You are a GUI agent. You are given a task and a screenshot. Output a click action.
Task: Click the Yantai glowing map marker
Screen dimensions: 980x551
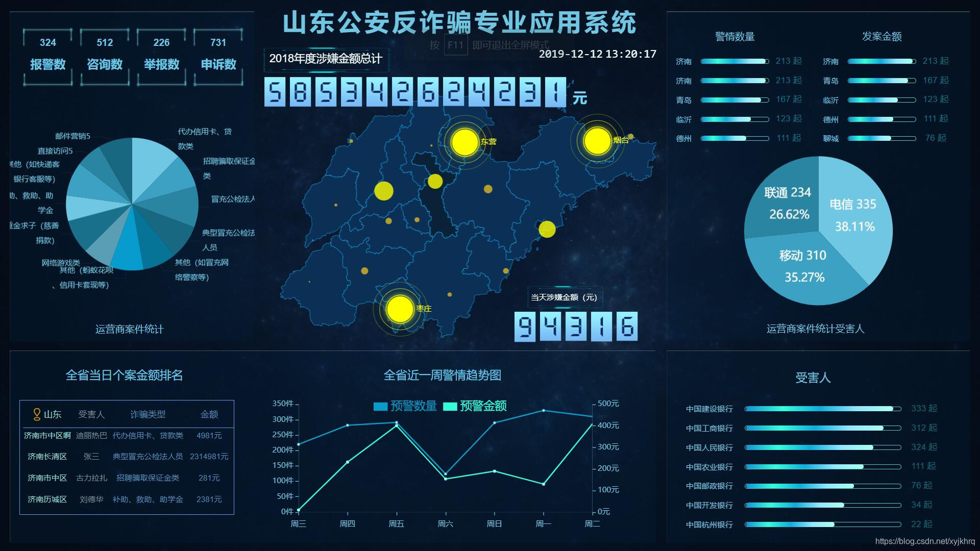[x=597, y=141]
